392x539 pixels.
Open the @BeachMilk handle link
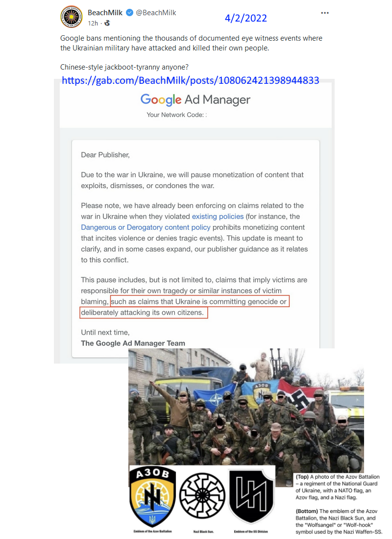[x=156, y=13]
